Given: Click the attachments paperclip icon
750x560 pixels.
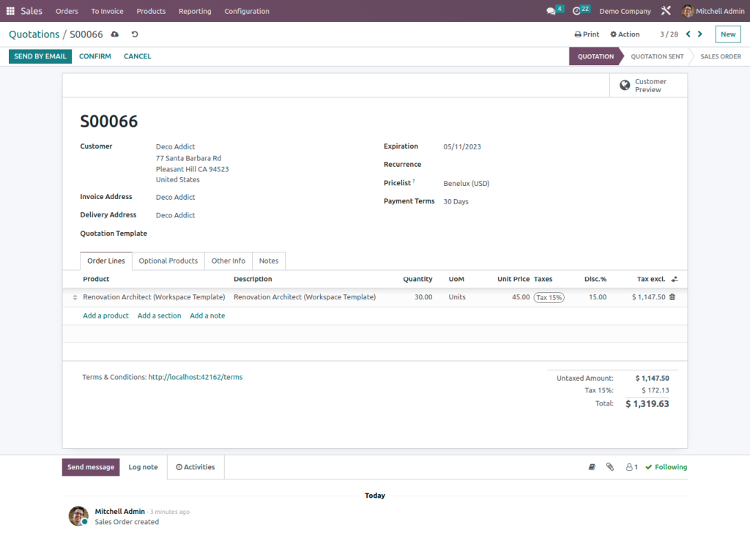Looking at the screenshot, I should coord(610,467).
